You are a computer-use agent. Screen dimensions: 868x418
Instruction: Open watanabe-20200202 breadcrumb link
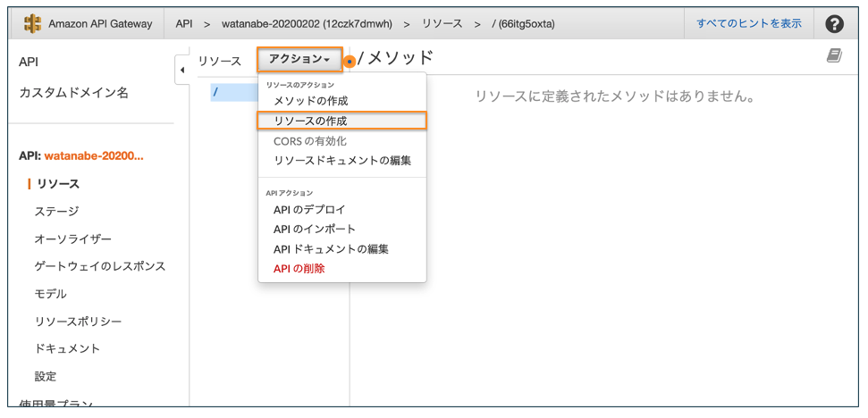(x=307, y=24)
